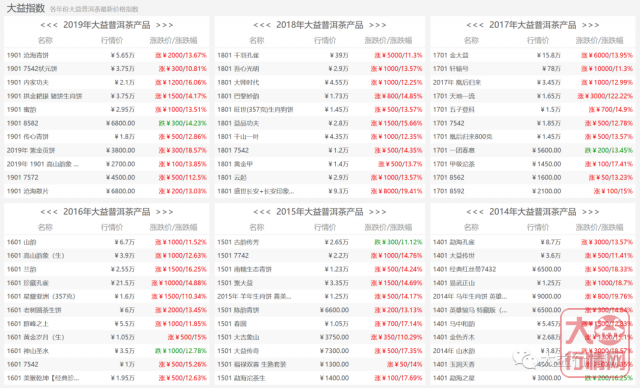
Task: Open the 1501 7742 product entry
Action: [320, 255]
